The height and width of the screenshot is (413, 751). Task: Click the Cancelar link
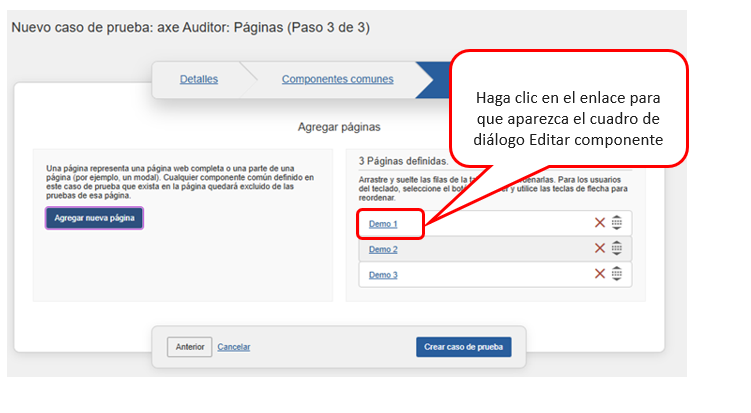(x=234, y=347)
